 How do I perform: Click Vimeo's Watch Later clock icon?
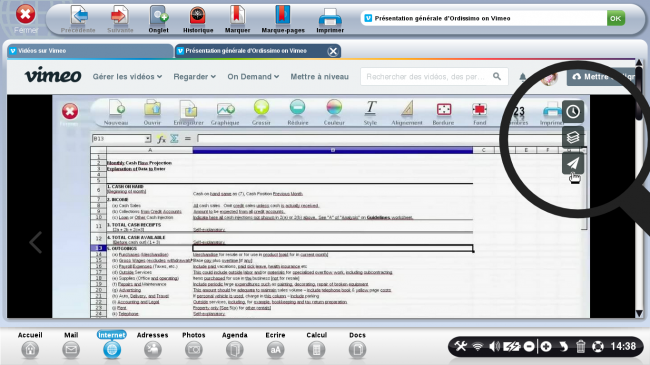pyautogui.click(x=573, y=111)
